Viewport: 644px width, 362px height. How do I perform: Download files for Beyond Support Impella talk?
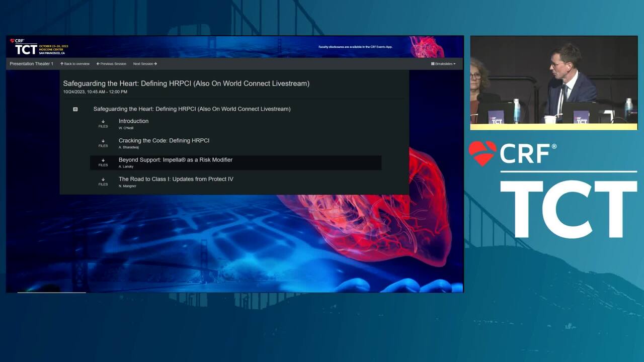[x=103, y=162]
